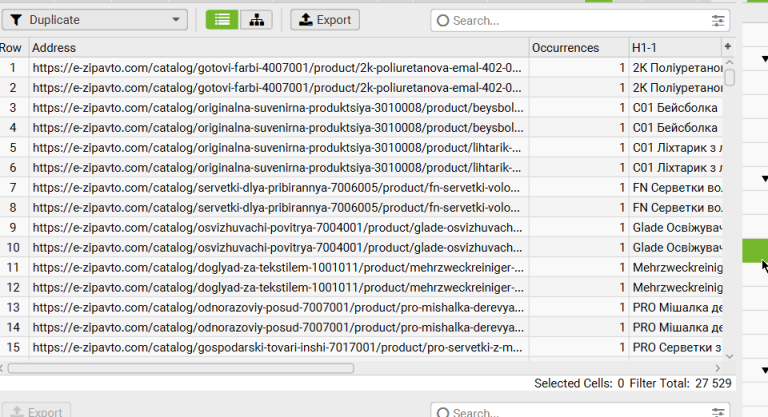Click H1 cell 'Mehrzweckreinig' in row 11
This screenshot has width=768, height=417.
677,268
